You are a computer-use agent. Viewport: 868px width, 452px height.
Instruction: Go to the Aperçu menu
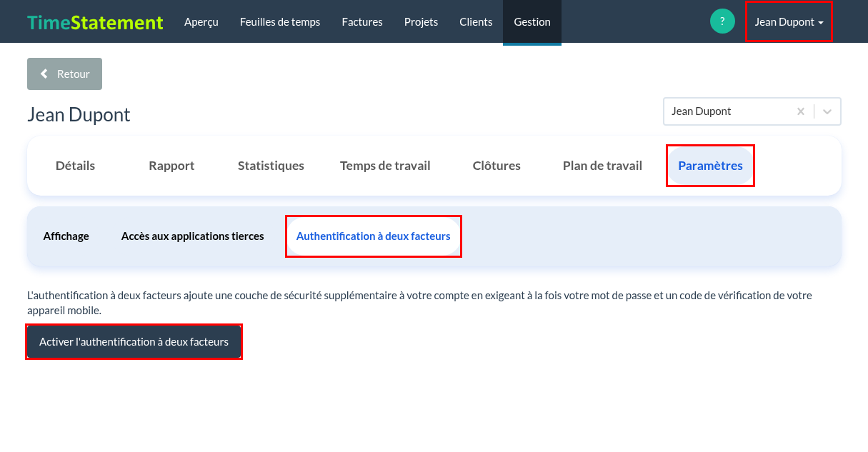click(201, 21)
